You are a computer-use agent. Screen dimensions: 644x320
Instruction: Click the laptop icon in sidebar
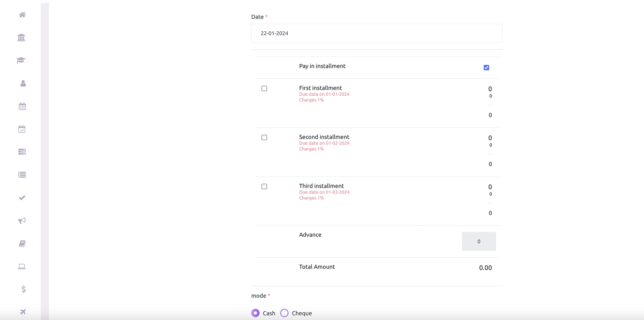pyautogui.click(x=22, y=267)
